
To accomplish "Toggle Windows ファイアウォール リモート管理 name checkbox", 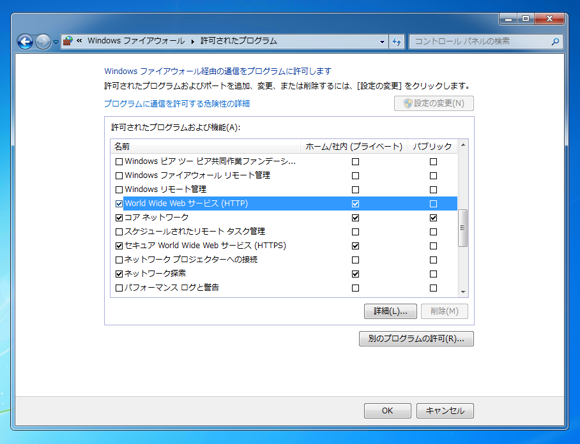I will (x=119, y=176).
